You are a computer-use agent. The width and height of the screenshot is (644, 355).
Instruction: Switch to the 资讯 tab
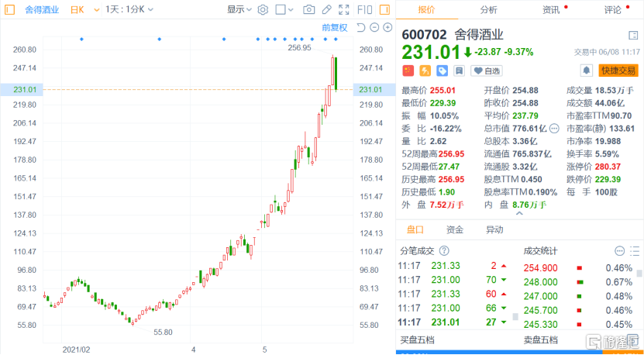coord(551,10)
